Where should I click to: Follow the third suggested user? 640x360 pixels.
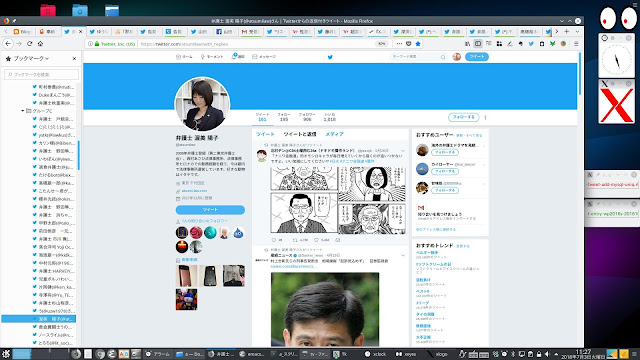tap(445, 190)
